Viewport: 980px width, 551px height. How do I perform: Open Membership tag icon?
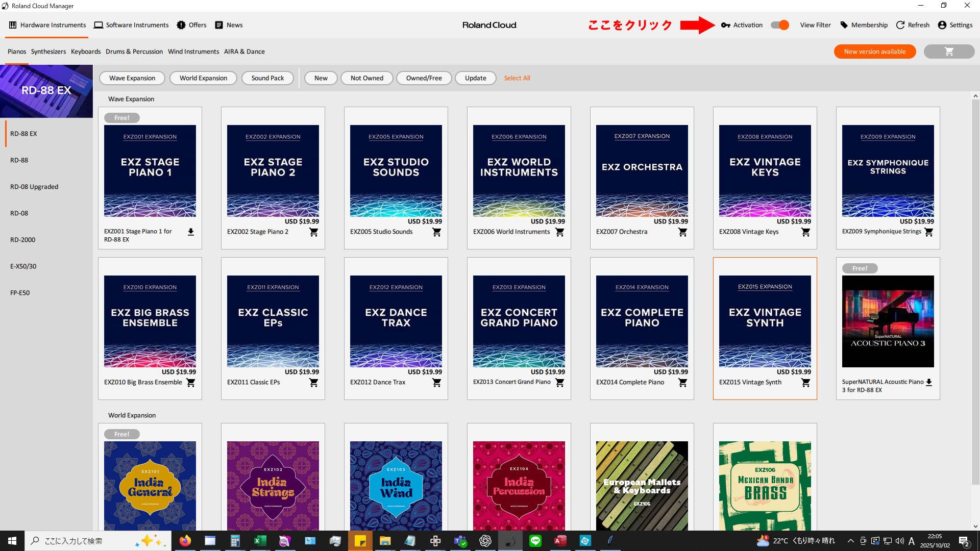(844, 25)
